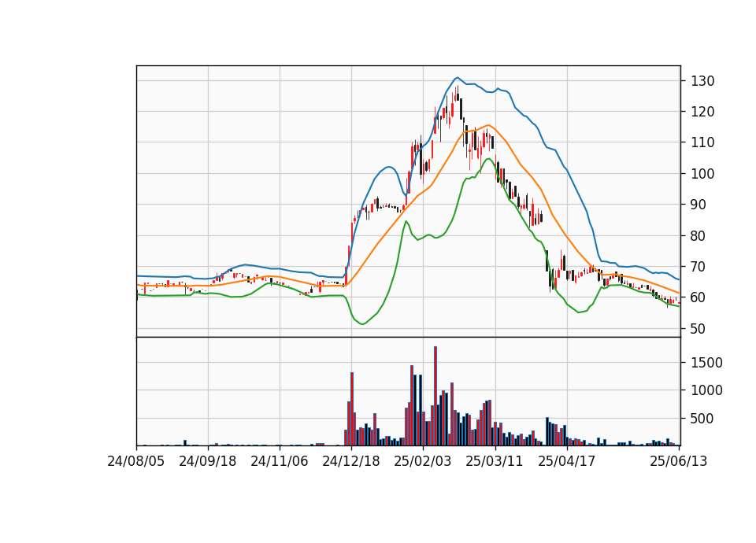Viewport: 756px width, 543px height.
Task: Click the 25/06/13 date label
Action: coord(678,461)
